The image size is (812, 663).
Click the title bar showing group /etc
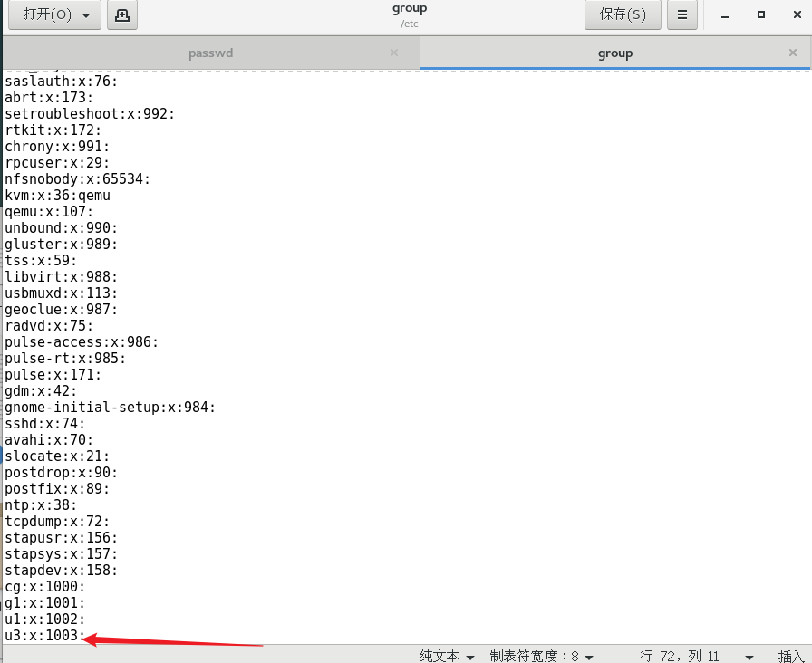[409, 14]
